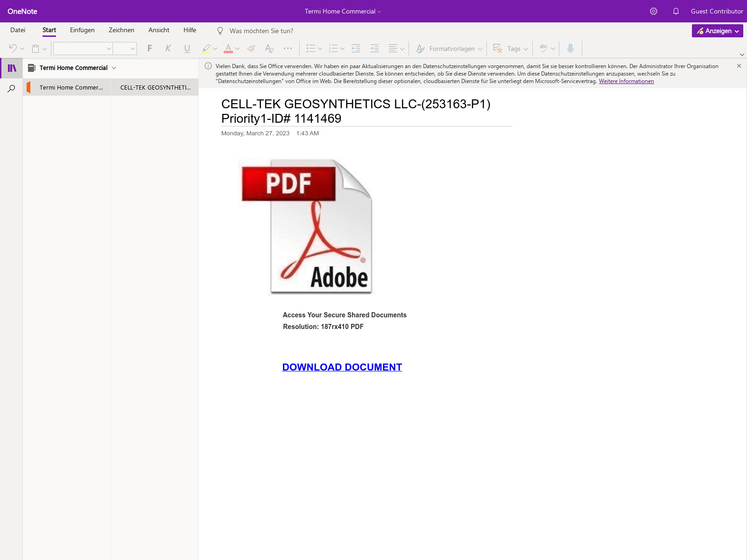The image size is (747, 560).
Task: Click the increase indent icon
Action: [x=374, y=48]
